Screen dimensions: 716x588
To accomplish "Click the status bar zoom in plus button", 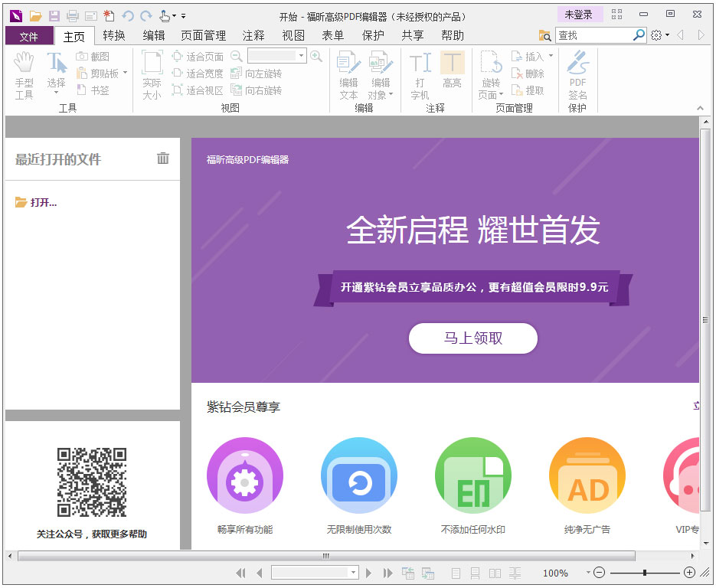I will point(689,573).
